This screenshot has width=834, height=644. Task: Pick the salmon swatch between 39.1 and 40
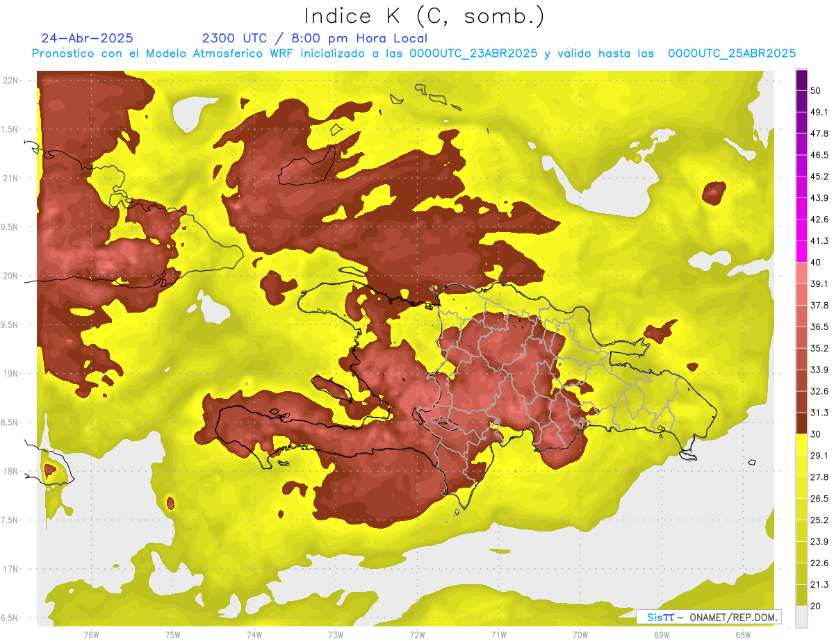click(801, 272)
